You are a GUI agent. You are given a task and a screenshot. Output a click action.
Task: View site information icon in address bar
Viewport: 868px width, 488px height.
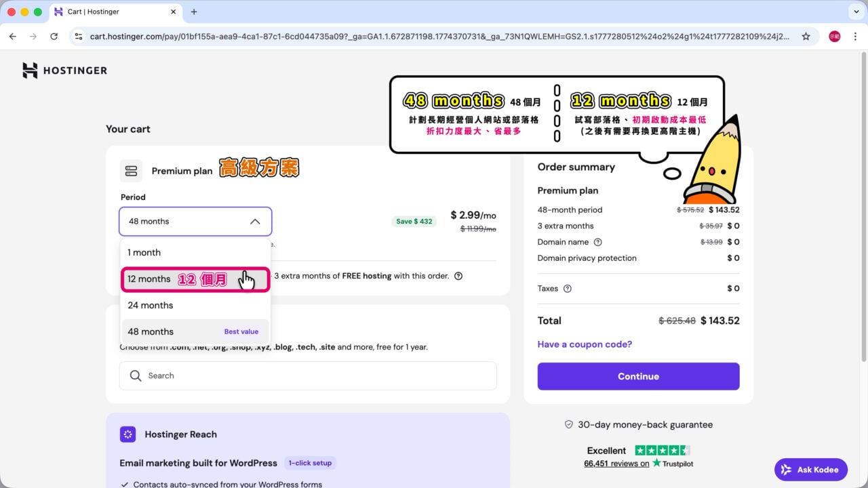[79, 37]
